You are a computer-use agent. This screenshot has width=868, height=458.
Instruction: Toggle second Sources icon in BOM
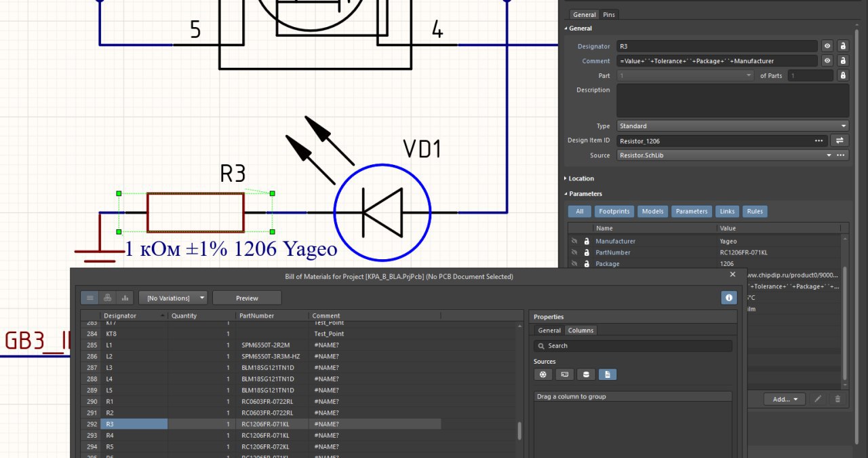click(x=564, y=375)
